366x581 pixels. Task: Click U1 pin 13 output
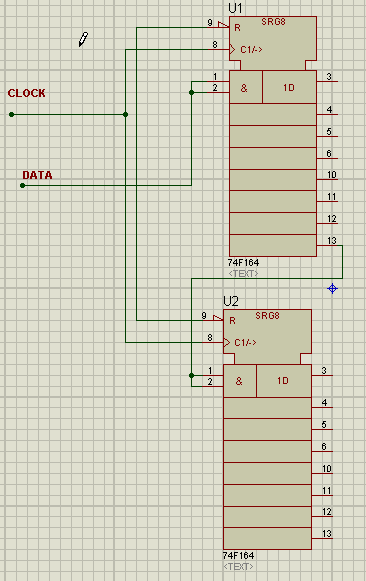coord(327,245)
